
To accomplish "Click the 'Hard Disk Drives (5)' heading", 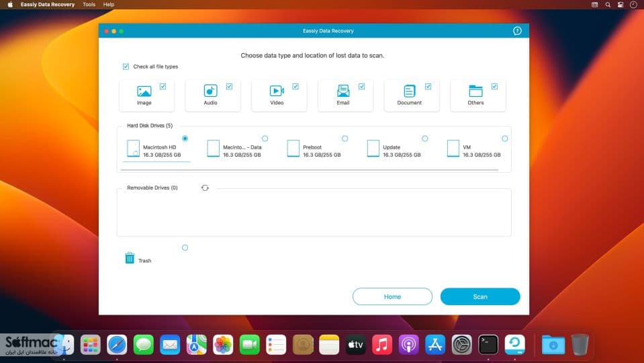I will (150, 126).
